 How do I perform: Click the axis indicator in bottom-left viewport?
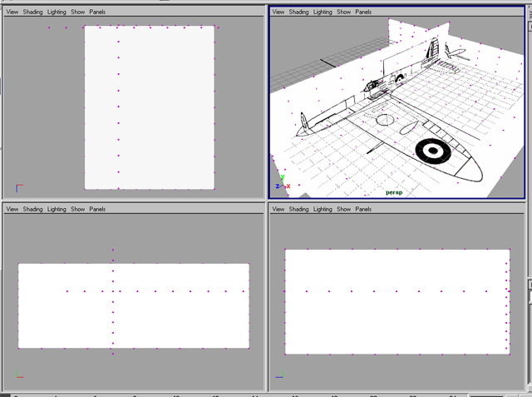(x=20, y=375)
